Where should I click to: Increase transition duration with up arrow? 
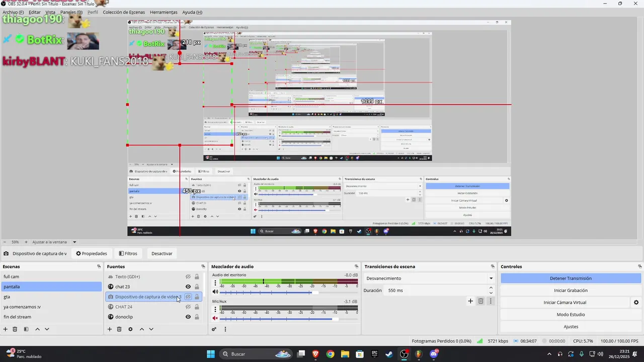tap(491, 288)
